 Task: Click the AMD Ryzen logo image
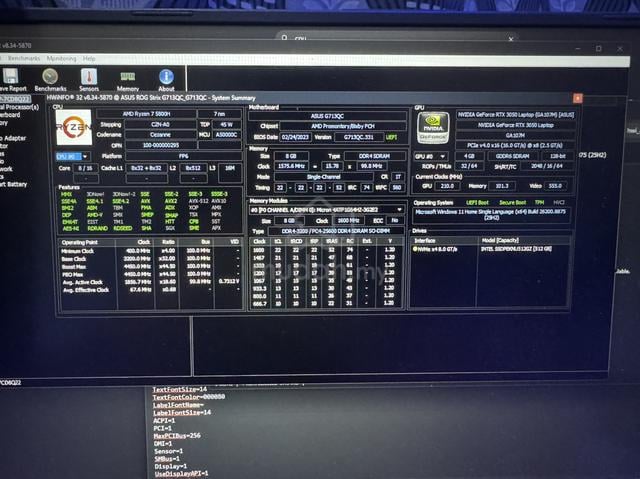pyautogui.click(x=74, y=127)
